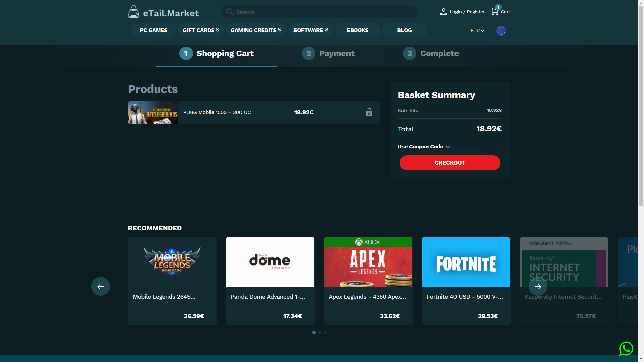Select the Shopping Cart step tab
Image resolution: width=644 pixels, height=362 pixels.
[x=216, y=54]
